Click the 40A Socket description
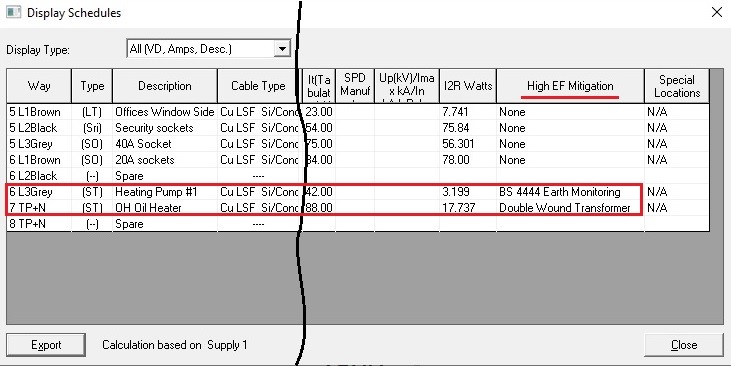 (165, 144)
